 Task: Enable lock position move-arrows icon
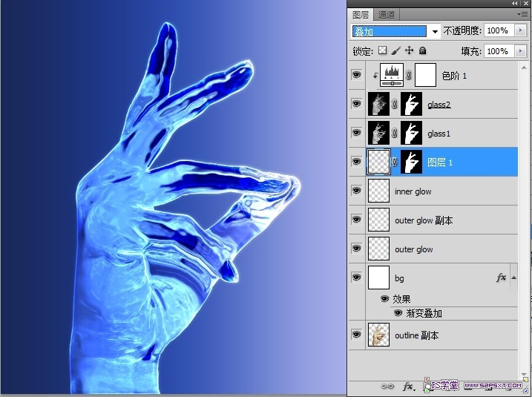pyautogui.click(x=409, y=50)
